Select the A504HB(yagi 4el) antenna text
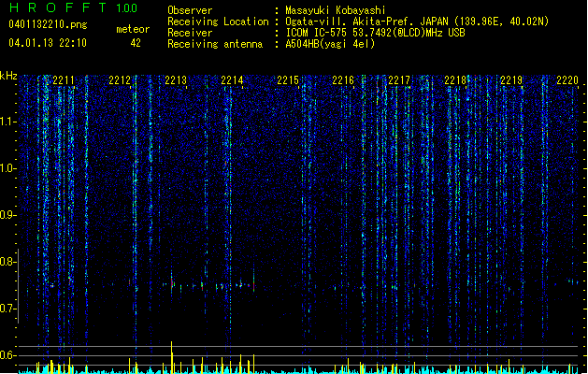588x374 pixels. pyautogui.click(x=330, y=44)
